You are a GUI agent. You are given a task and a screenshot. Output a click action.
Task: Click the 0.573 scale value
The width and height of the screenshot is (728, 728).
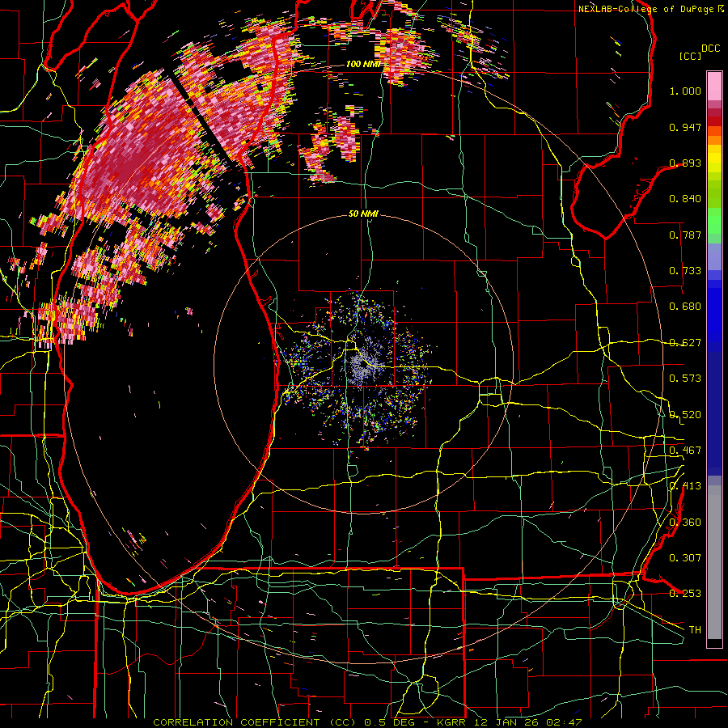pos(685,379)
